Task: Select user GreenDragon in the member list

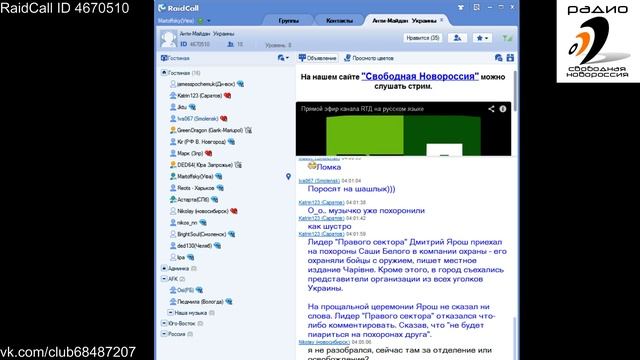Action: tap(209, 130)
